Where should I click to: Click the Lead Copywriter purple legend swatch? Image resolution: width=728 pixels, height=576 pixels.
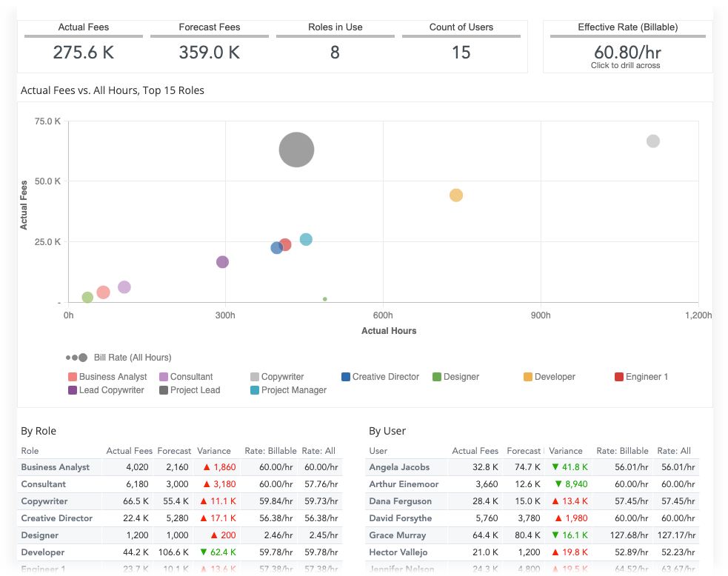[x=73, y=390]
